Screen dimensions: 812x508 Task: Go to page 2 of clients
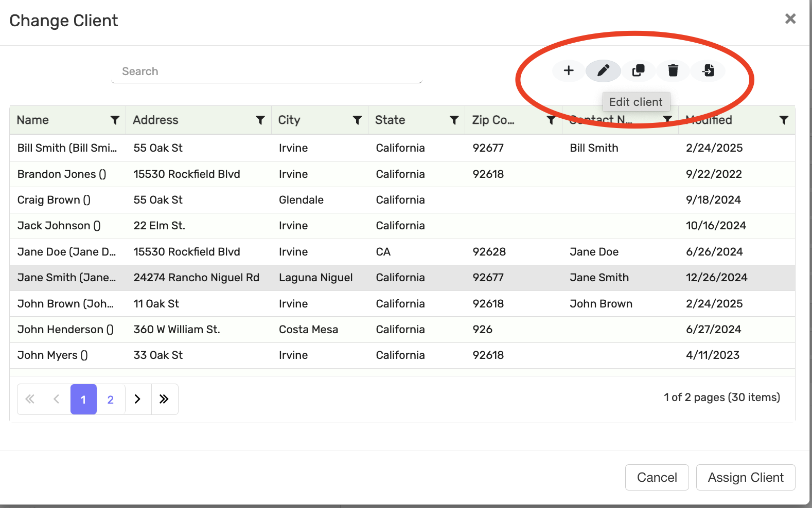pyautogui.click(x=111, y=400)
